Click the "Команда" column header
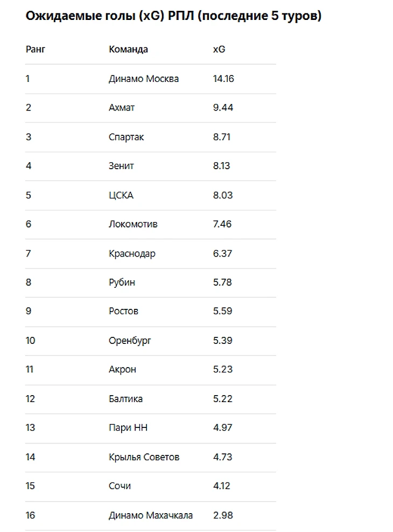 click(128, 50)
